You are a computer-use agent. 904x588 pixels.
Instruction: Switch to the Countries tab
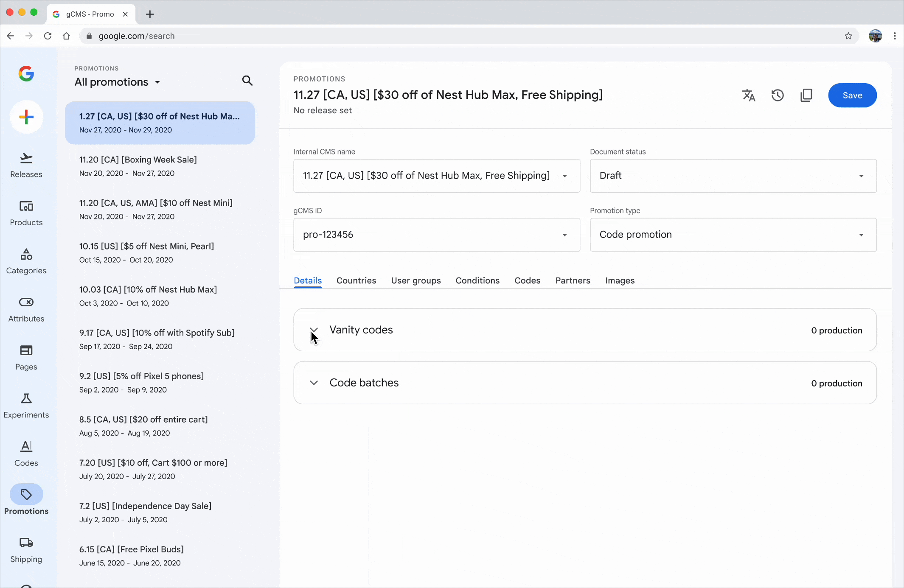(356, 280)
